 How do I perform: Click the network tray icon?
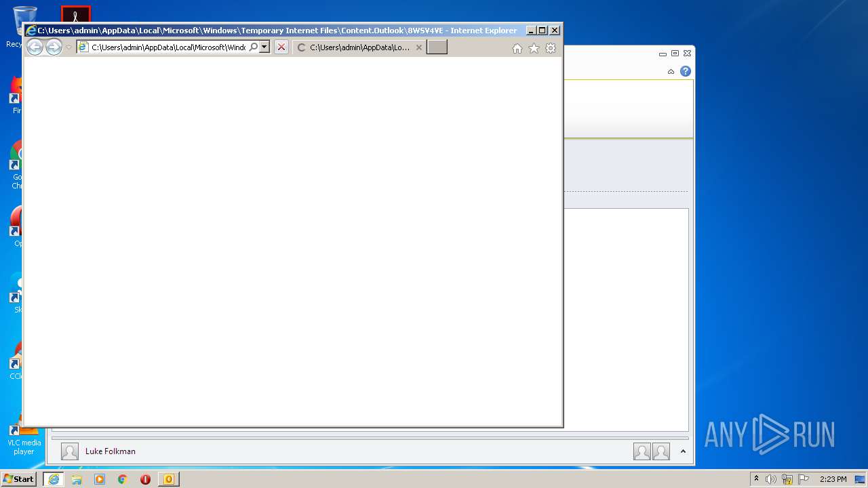(787, 479)
